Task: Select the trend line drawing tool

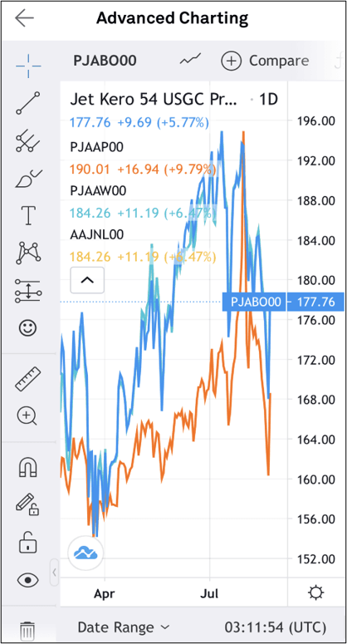Action: click(x=28, y=103)
